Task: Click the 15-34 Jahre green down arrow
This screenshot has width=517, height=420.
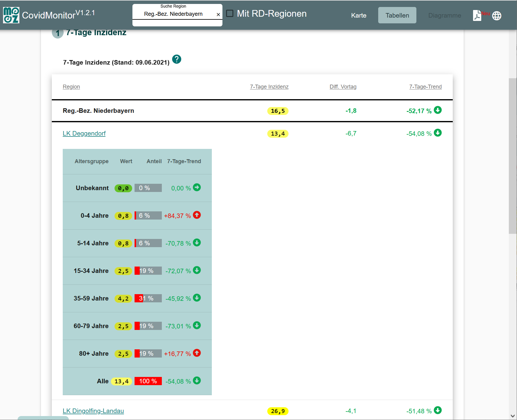Action: [197, 270]
